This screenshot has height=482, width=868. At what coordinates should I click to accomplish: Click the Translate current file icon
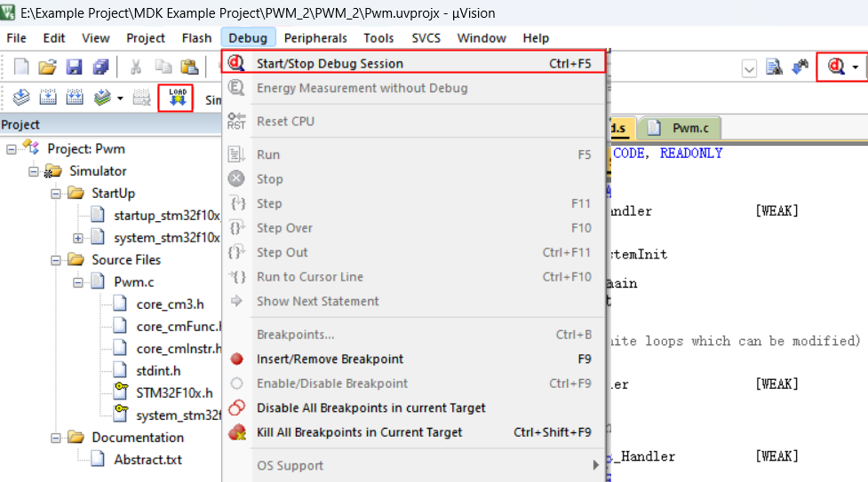pos(21,98)
